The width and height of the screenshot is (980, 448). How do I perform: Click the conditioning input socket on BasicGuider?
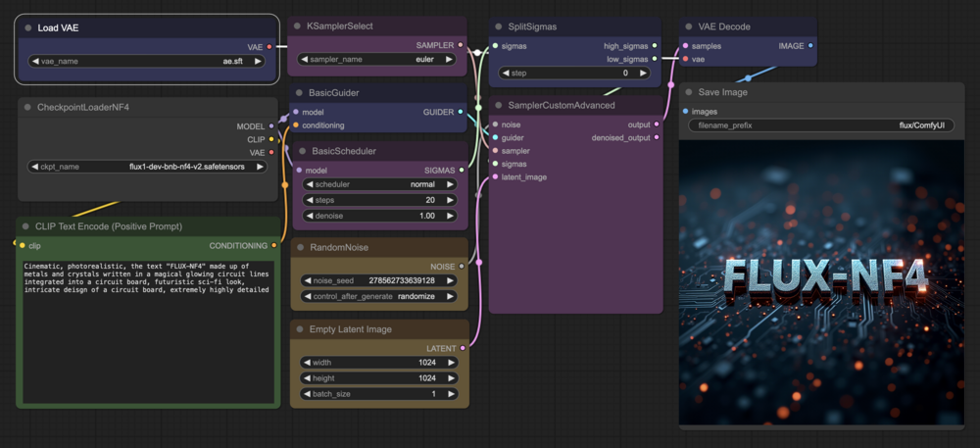coord(296,124)
